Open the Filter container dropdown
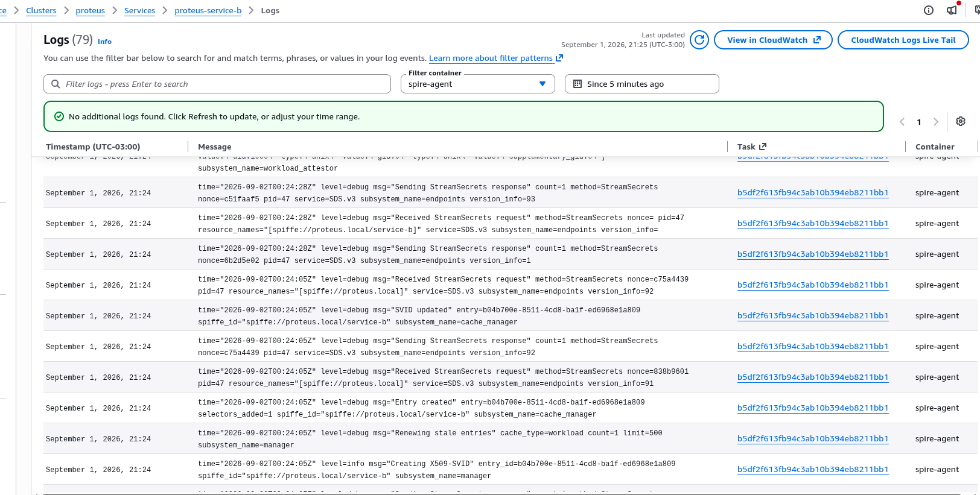The width and height of the screenshot is (980, 495). (477, 84)
